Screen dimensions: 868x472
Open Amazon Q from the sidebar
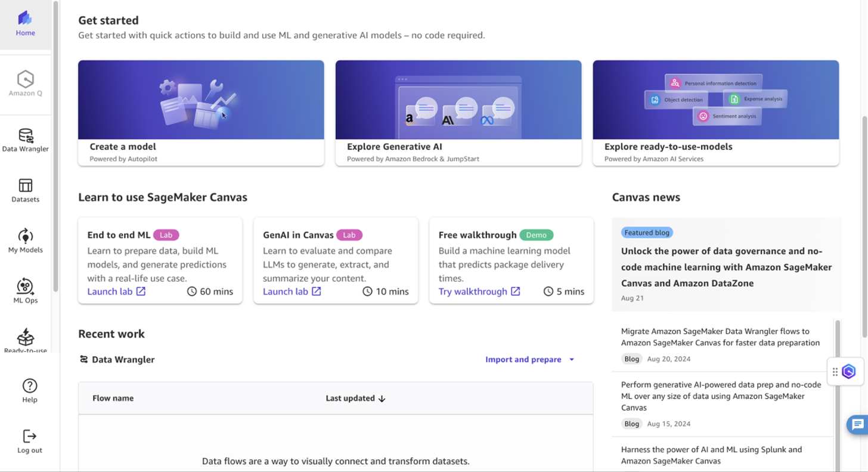(x=25, y=83)
